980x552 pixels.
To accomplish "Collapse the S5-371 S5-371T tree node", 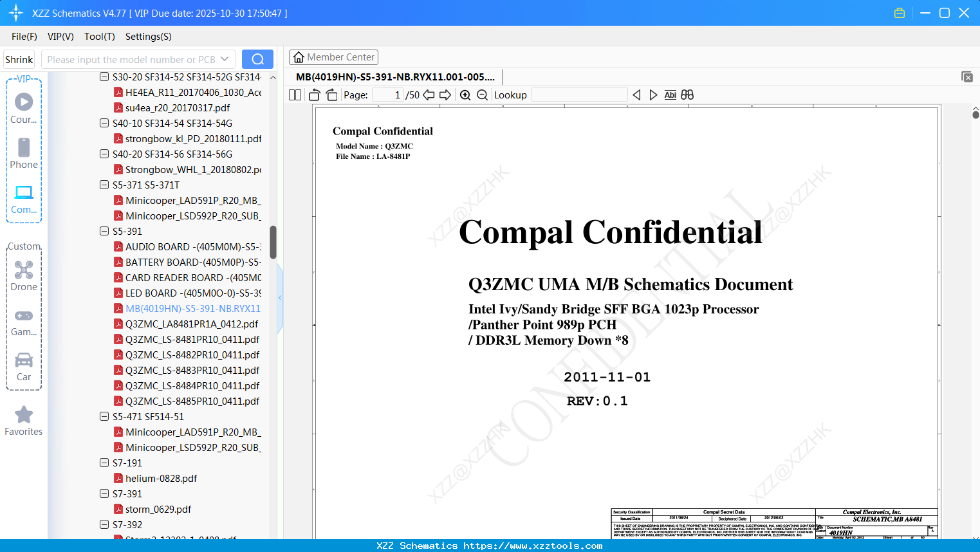I will [x=104, y=185].
